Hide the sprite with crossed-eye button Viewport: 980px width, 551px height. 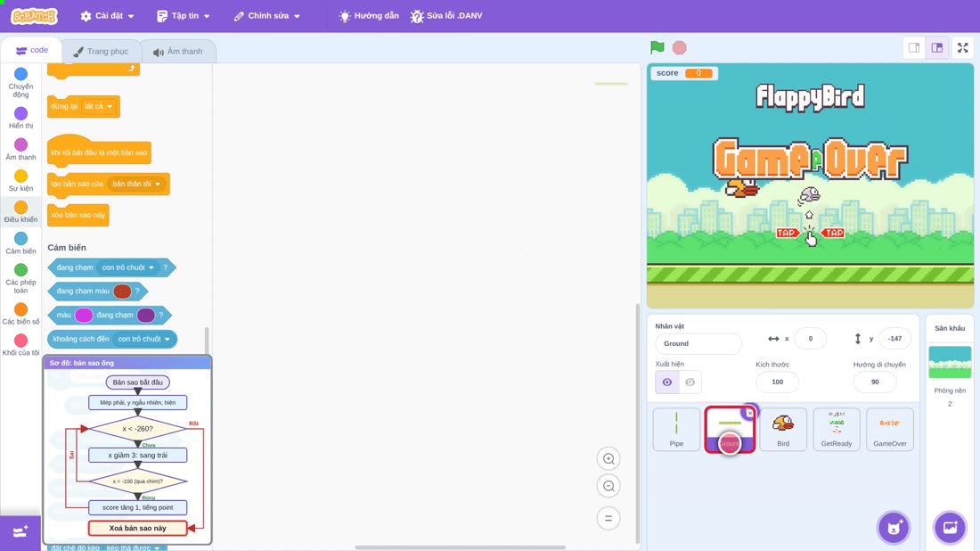click(x=690, y=382)
